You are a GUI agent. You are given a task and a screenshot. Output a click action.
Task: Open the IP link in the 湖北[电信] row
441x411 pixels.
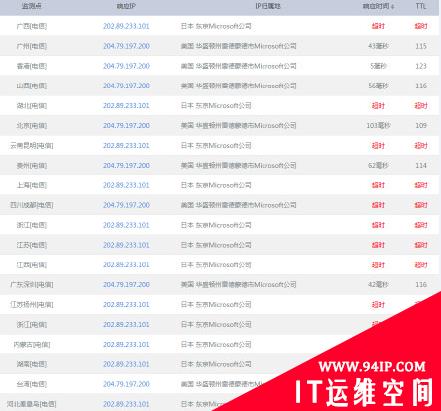(x=126, y=106)
